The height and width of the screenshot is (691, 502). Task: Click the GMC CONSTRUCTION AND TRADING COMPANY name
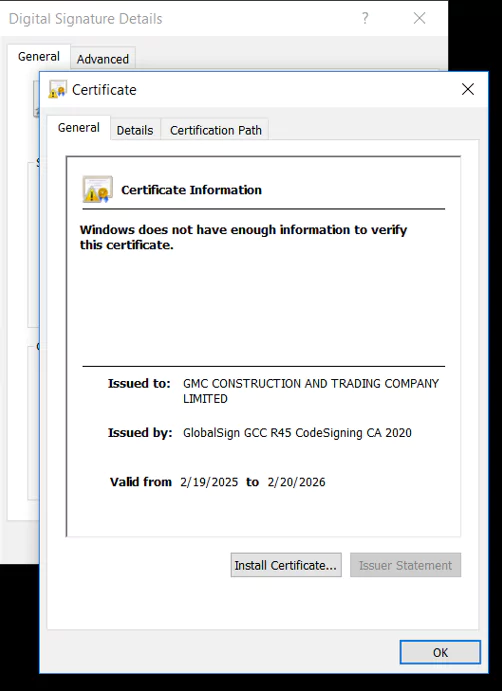point(311,391)
